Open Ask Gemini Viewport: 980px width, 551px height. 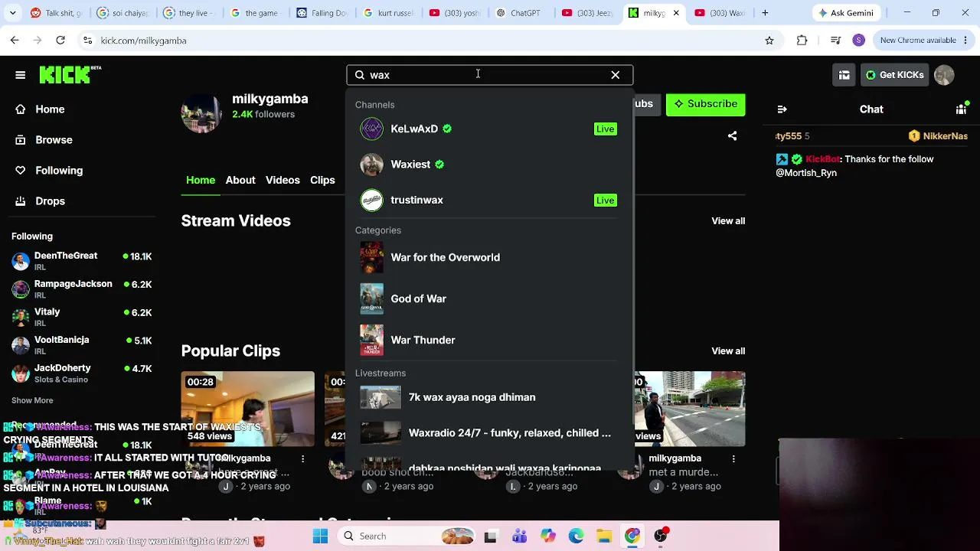pos(848,13)
